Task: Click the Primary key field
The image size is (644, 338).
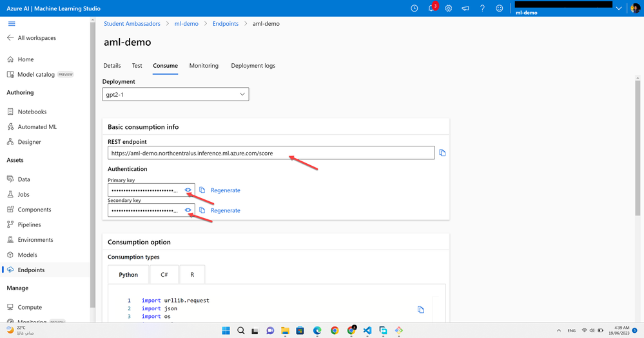Action: (151, 190)
